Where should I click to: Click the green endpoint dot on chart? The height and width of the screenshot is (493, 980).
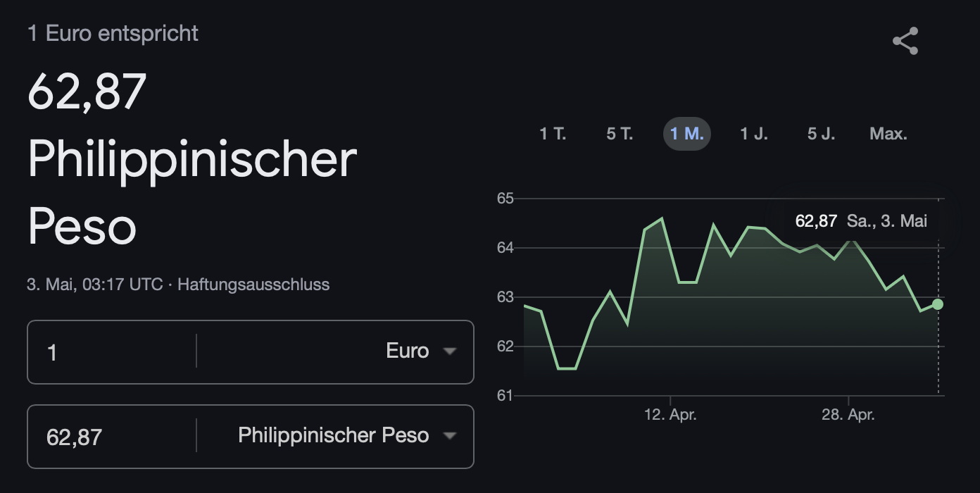click(938, 304)
